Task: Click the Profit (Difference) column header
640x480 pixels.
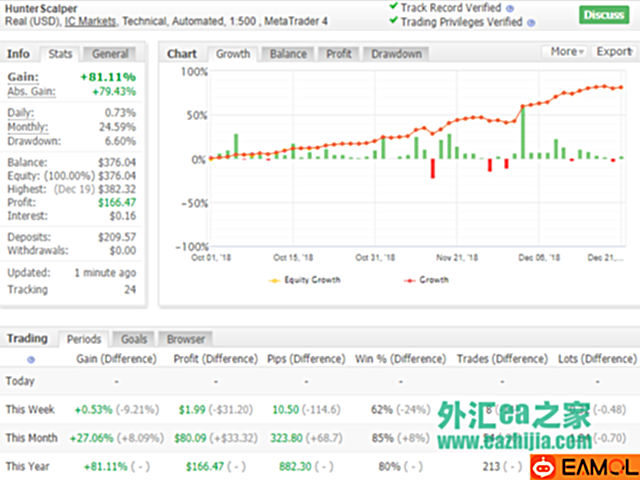Action: [216, 359]
